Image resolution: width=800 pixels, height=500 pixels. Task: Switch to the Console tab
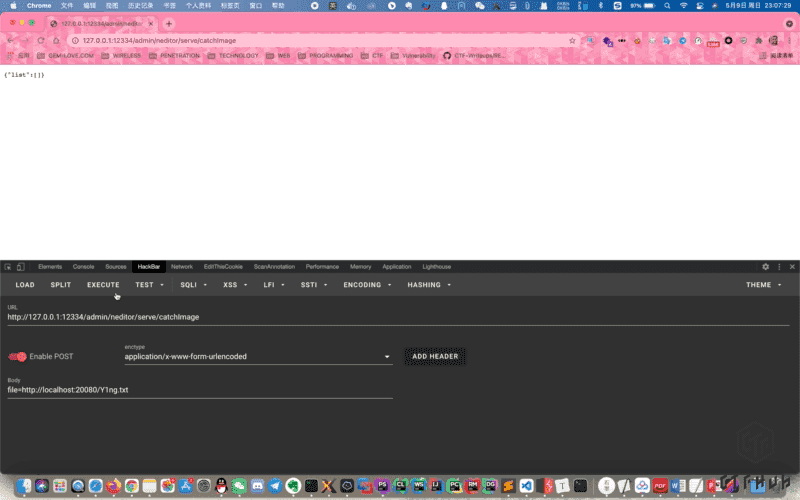coord(83,267)
